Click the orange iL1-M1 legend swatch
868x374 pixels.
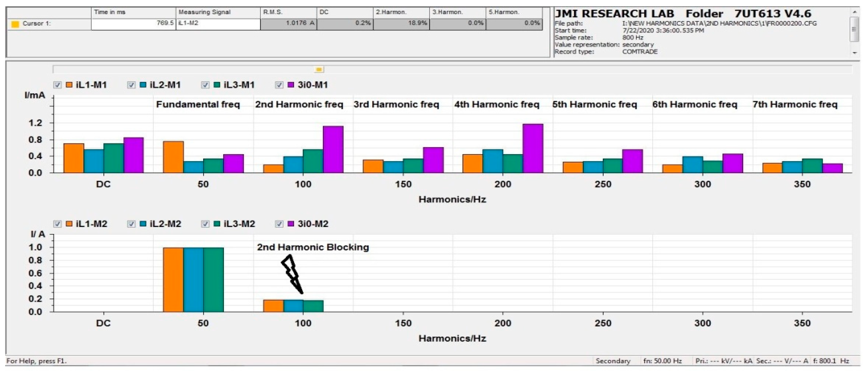69,85
